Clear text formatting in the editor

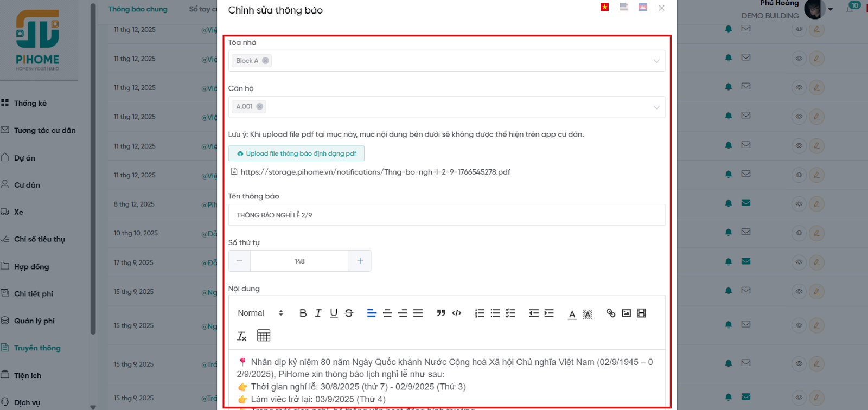tap(242, 336)
